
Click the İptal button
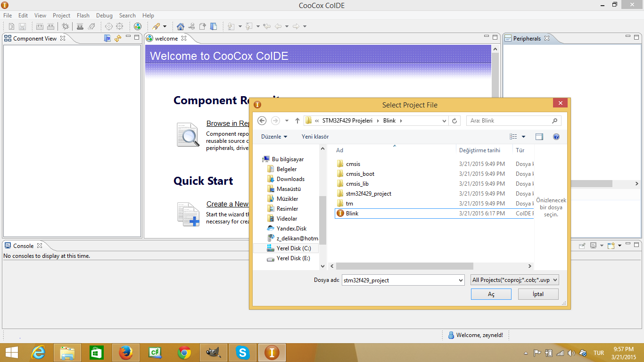538,294
